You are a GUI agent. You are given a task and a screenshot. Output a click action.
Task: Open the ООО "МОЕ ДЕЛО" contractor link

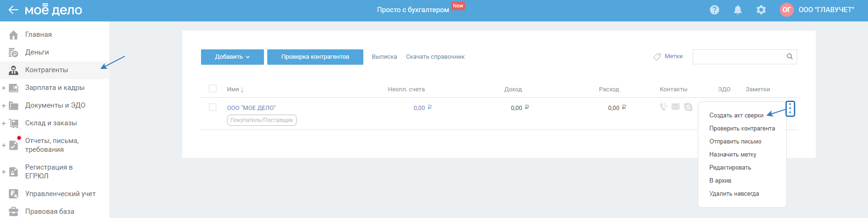(x=251, y=108)
